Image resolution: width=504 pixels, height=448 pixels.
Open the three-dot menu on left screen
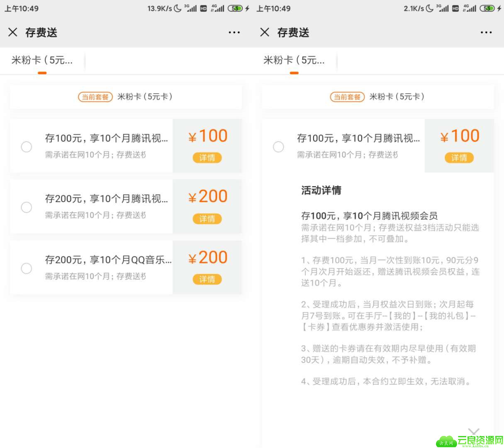click(x=234, y=32)
